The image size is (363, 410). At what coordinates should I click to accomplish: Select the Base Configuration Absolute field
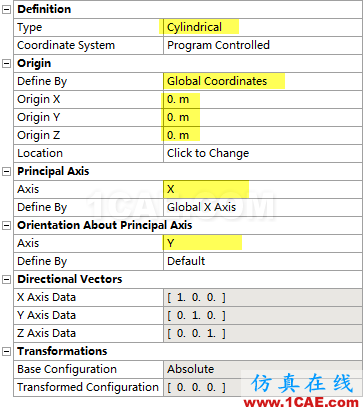263,369
